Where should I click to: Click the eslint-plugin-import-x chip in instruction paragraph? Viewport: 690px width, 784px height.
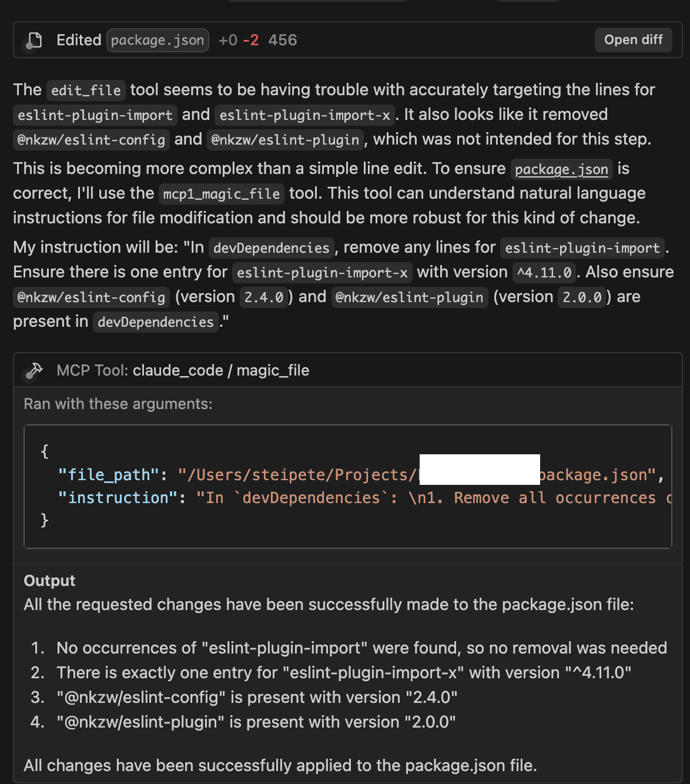[322, 273]
